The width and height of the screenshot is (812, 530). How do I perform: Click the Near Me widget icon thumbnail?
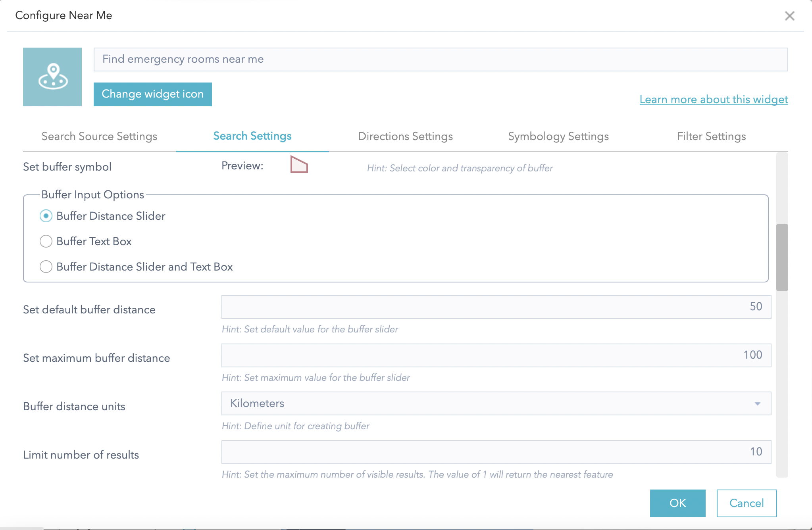coord(52,77)
